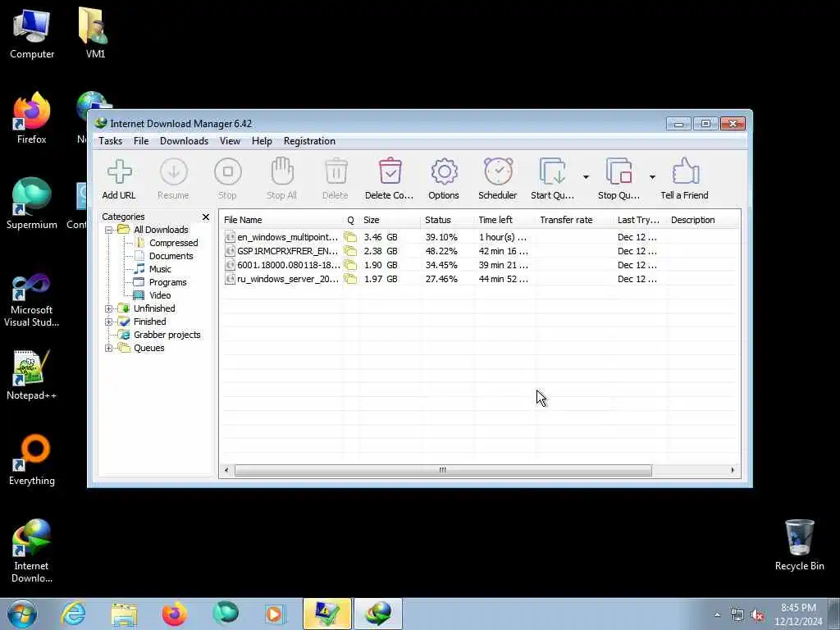Click the 48.22% status cell
This screenshot has height=630, width=840.
[x=441, y=251]
